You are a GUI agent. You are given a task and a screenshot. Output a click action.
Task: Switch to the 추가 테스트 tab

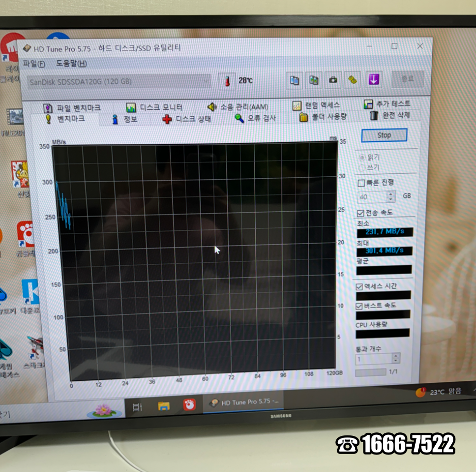[x=387, y=104]
